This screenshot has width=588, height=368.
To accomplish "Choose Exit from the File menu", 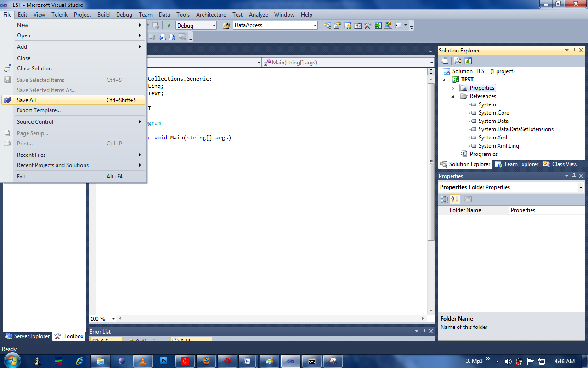I will pyautogui.click(x=73, y=177).
